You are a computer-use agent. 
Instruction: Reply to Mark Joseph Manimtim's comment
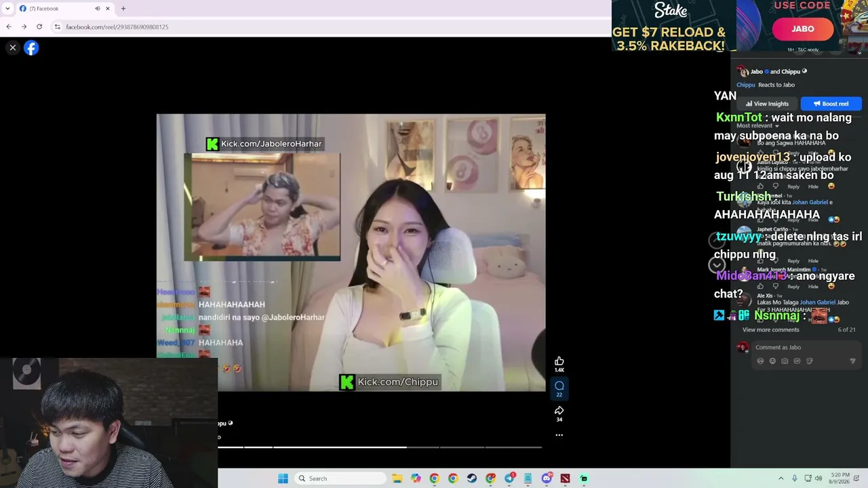(x=793, y=287)
